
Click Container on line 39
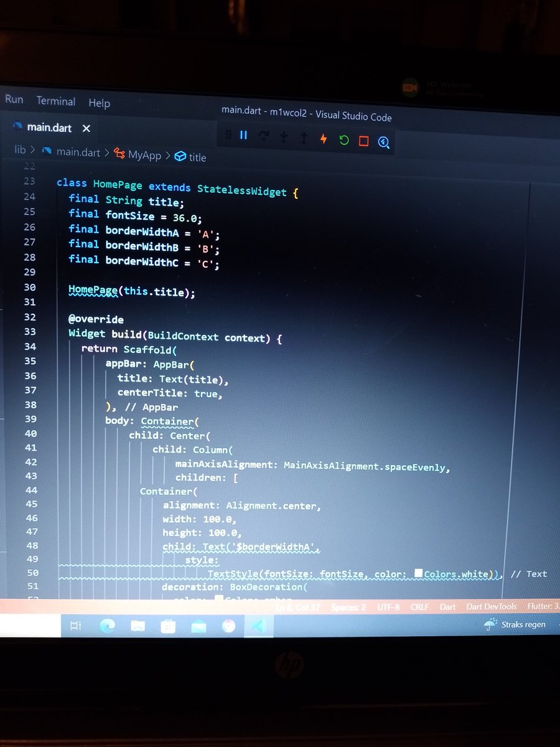(x=167, y=421)
